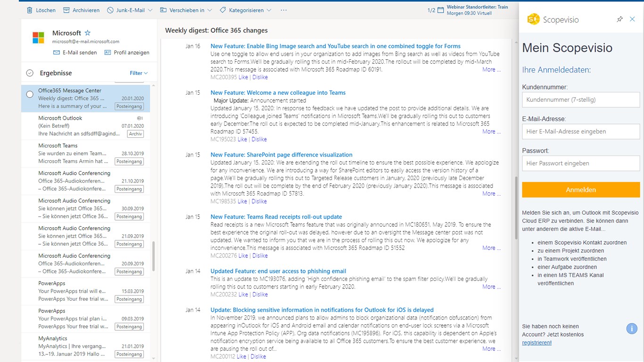Click More for Outlook for iOS item
Screen dimensions: 644x362
(x=491, y=349)
